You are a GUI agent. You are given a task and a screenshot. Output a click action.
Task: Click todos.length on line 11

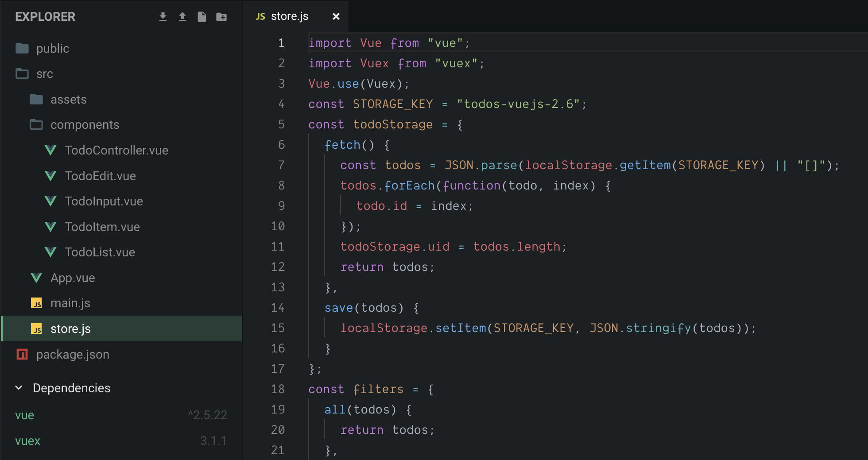pos(517,247)
